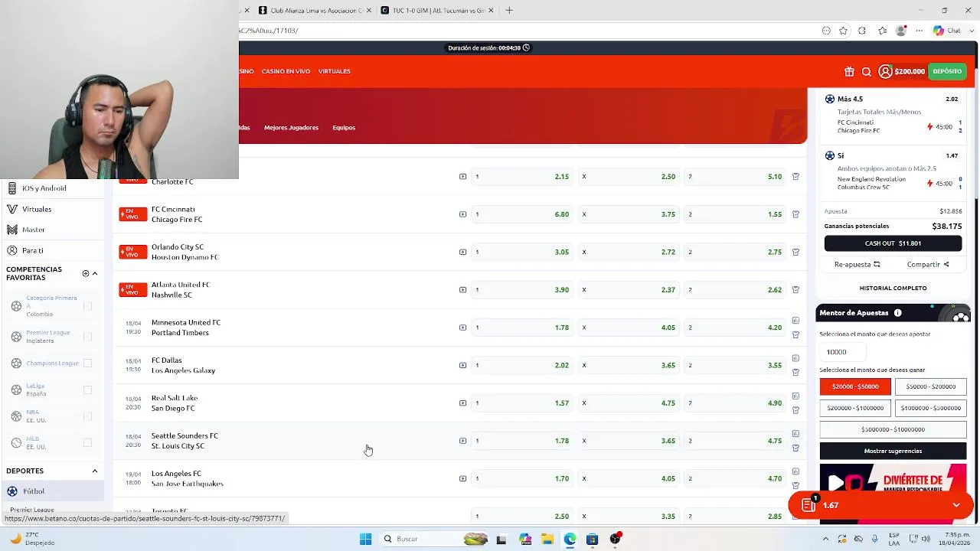Open Seattle Sounders FC vs St. Louis match

click(x=185, y=441)
